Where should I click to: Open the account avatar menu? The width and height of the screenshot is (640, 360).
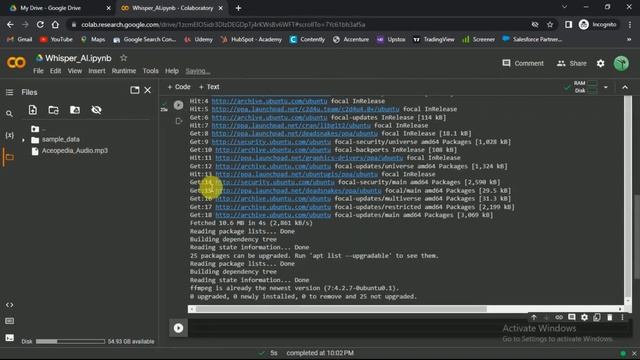tap(621, 63)
